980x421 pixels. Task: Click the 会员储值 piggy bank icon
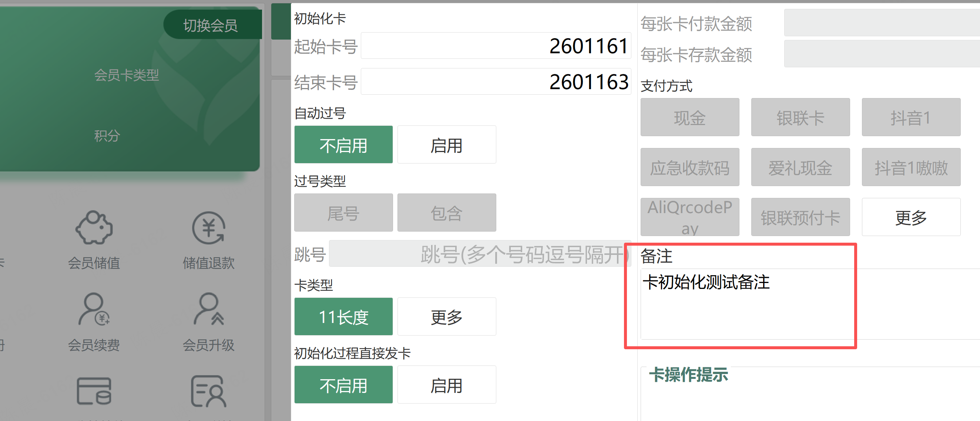pyautogui.click(x=94, y=228)
